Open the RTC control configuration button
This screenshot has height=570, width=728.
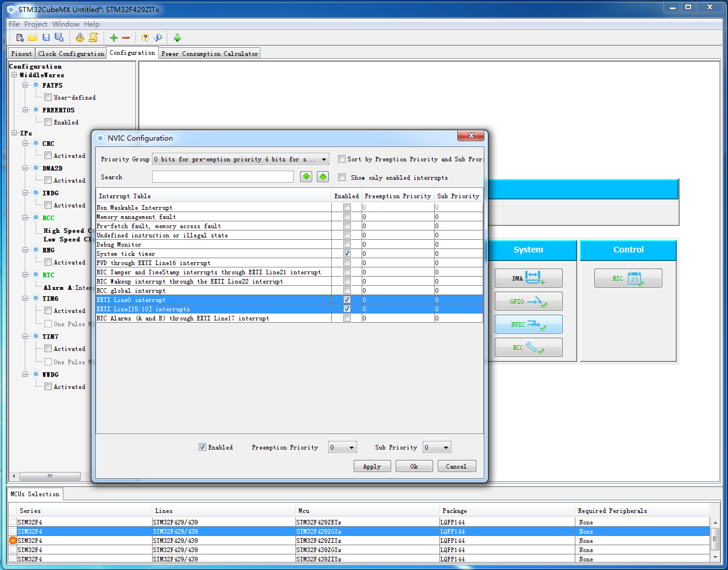tap(628, 278)
